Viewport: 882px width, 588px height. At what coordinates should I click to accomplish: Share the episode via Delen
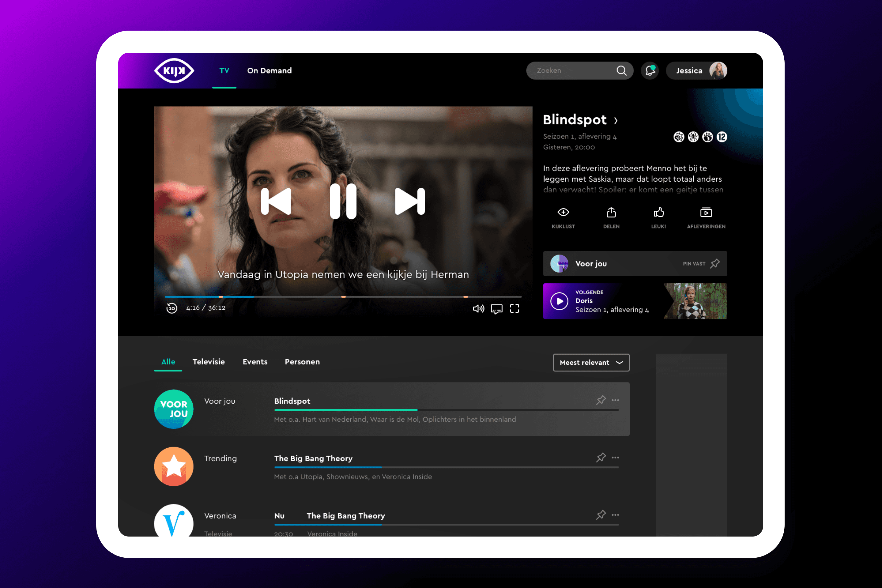(611, 218)
